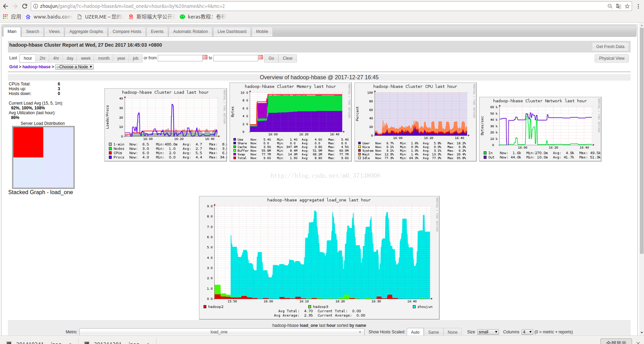The height and width of the screenshot is (344, 644).
Task: Click the page vertical scrollbar
Action: tap(642, 141)
